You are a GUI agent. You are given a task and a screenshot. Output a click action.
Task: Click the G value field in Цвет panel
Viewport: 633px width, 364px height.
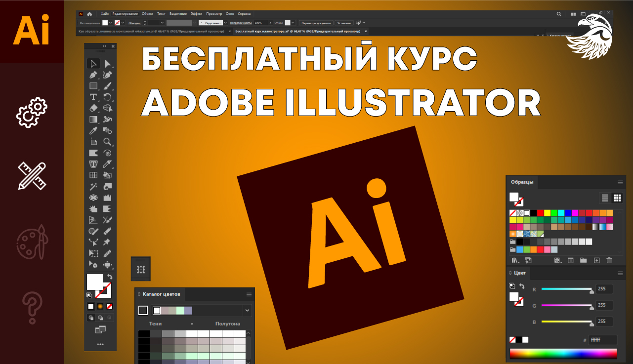pyautogui.click(x=604, y=305)
